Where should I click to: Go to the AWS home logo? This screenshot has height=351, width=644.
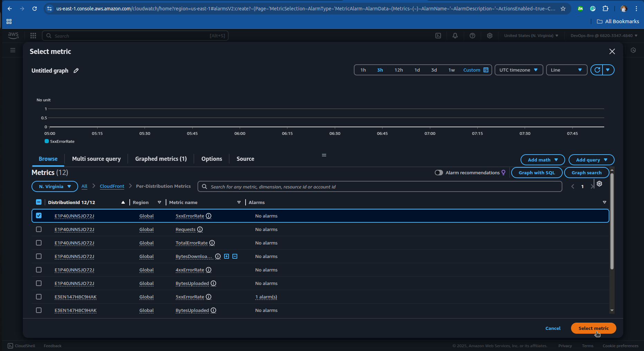[13, 35]
